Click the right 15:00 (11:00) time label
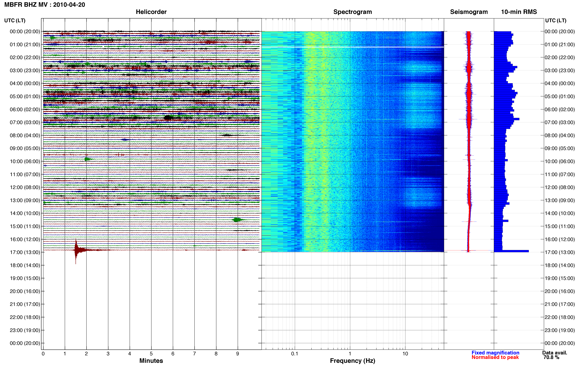This screenshot has height=368, width=588. [x=560, y=226]
